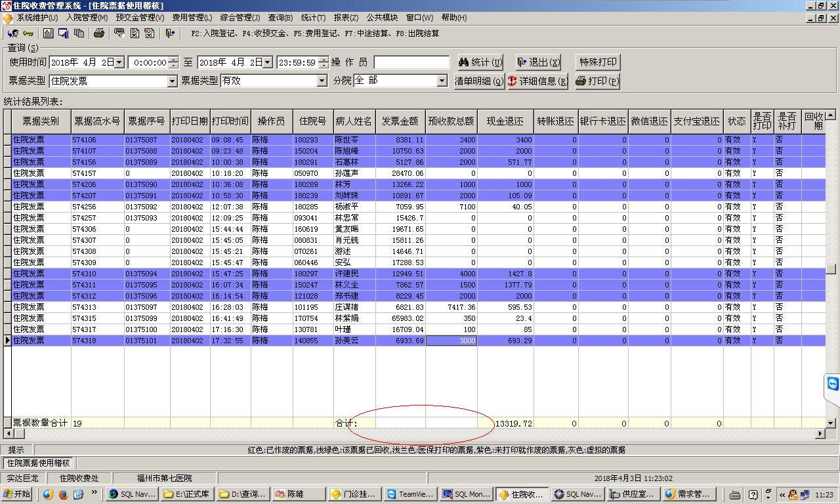The height and width of the screenshot is (504, 840).
Task: Open the 入院管理(M) menu
Action: [x=87, y=18]
